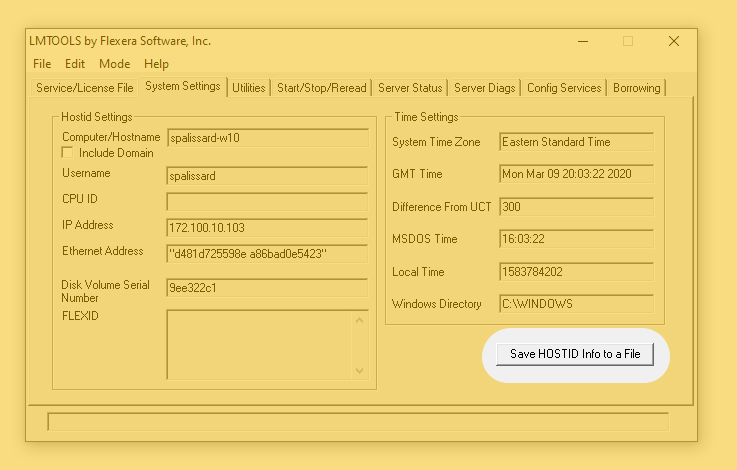Screen dimensions: 737x470
Task: Switch to Server Status tab
Action: tap(410, 88)
